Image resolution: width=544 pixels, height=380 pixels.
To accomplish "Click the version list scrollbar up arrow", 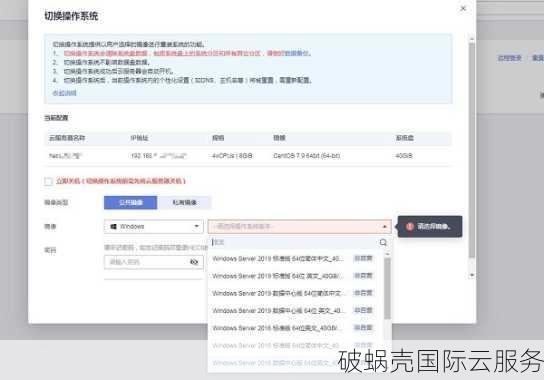I will 388,254.
